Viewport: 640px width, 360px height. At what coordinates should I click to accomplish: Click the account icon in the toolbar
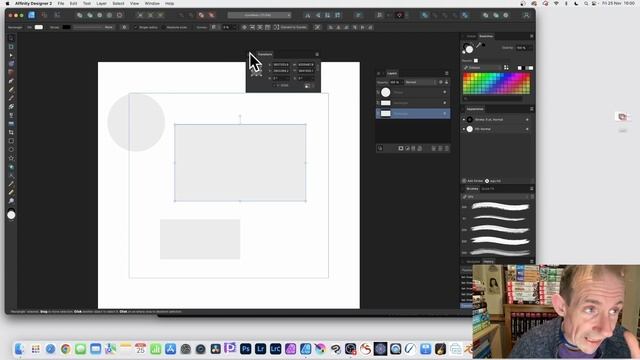[x=526, y=15]
